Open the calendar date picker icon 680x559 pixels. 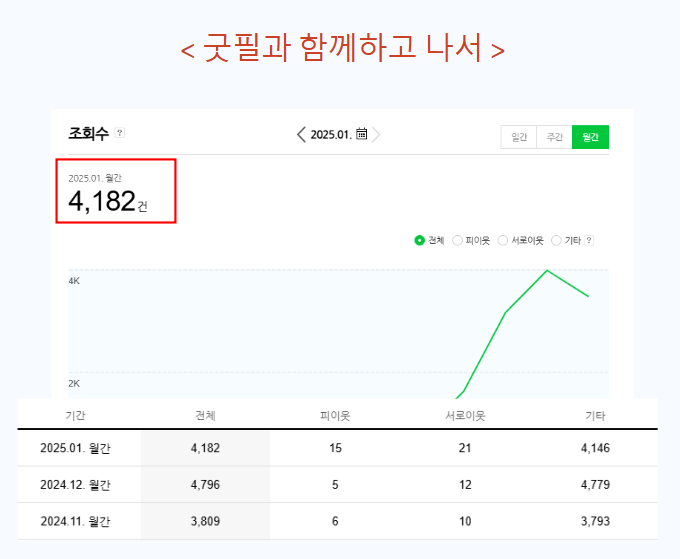362,134
